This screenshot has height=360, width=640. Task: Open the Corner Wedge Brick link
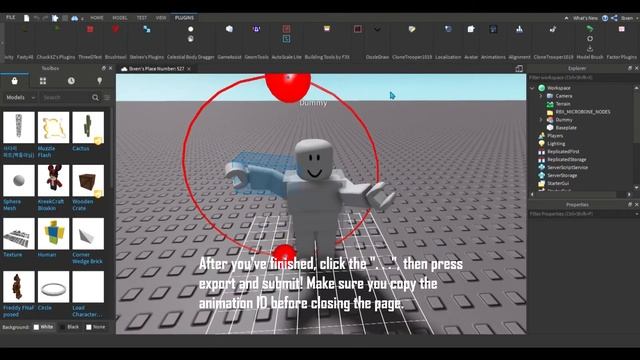(x=87, y=258)
